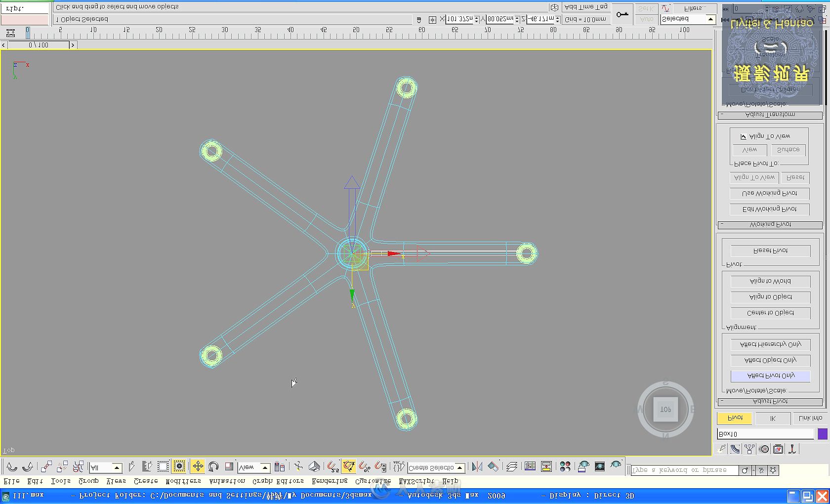Toggle the Align To View checkbox

pos(744,136)
